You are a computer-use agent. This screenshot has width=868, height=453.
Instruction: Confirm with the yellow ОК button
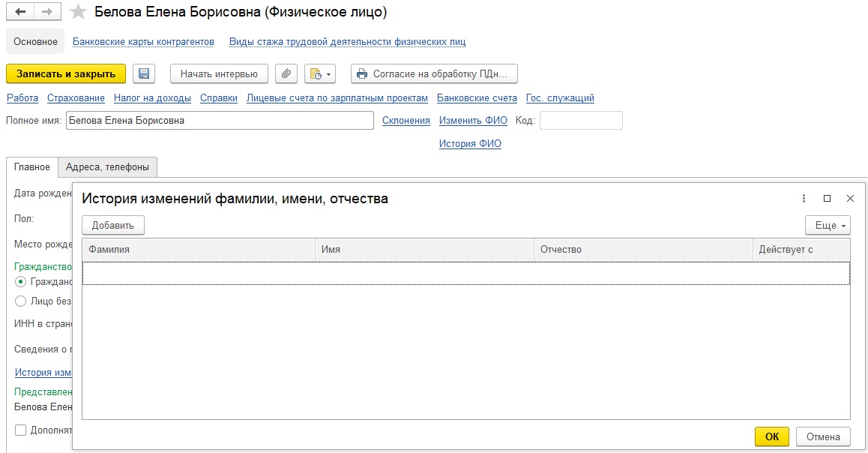[x=772, y=436]
